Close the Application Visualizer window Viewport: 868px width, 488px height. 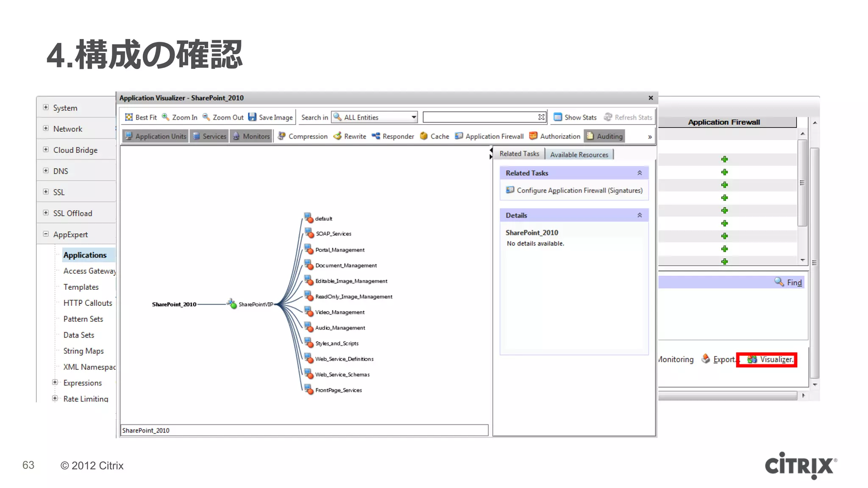[651, 98]
